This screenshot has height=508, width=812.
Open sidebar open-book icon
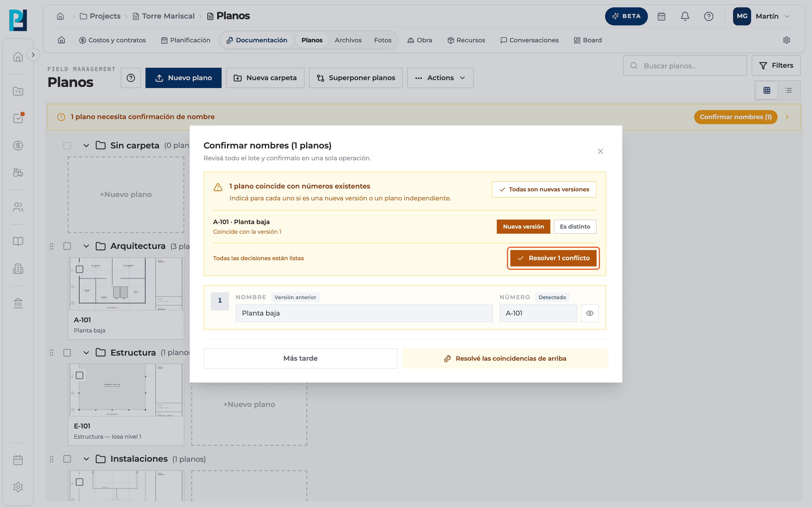coord(18,241)
